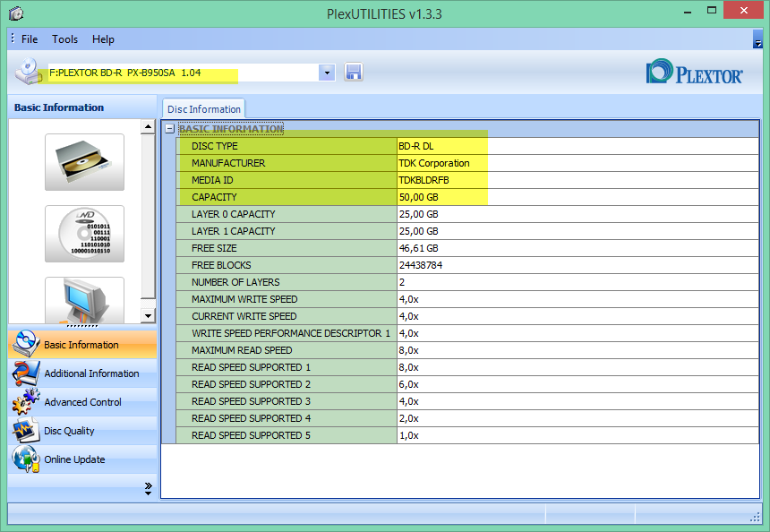Click the PlexUTILITIES app icon in title bar

pos(16,13)
